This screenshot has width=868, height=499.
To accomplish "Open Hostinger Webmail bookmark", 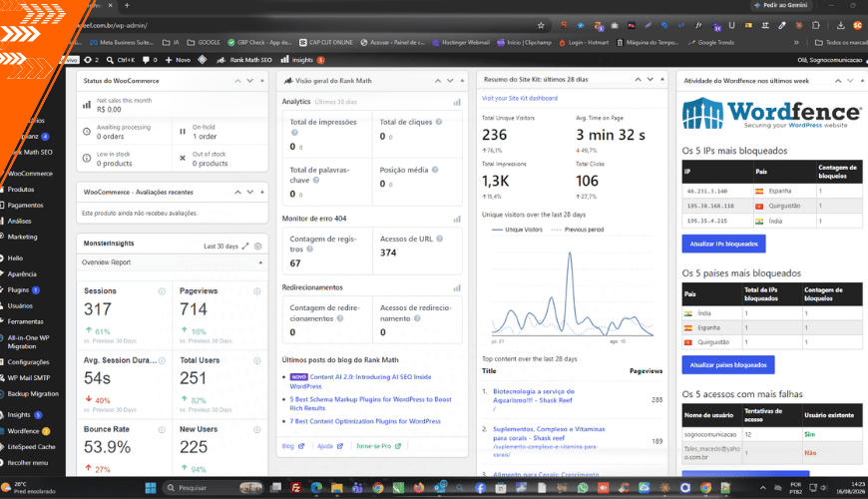I will [461, 43].
